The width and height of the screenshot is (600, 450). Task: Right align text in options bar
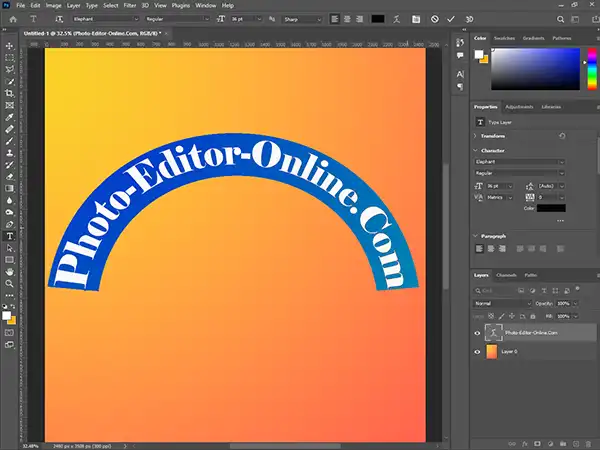359,19
